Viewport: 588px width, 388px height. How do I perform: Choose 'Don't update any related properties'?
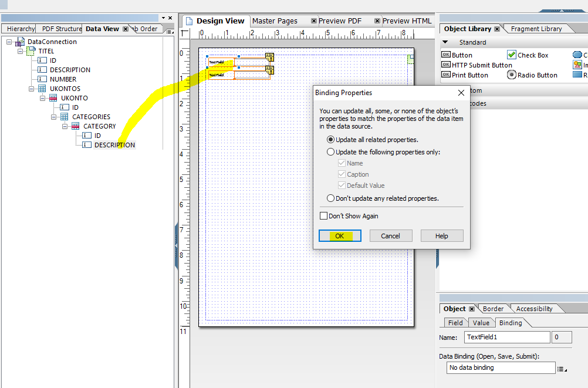coord(331,198)
